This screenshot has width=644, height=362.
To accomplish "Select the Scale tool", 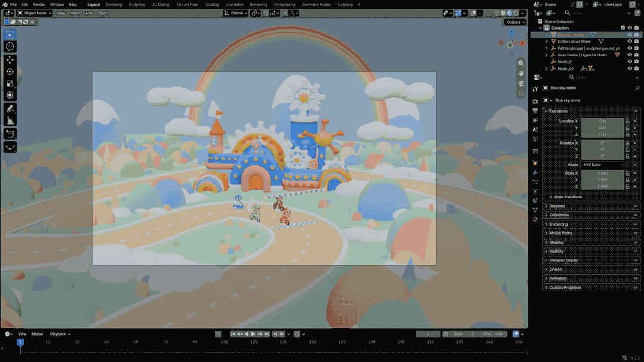I will [x=10, y=83].
